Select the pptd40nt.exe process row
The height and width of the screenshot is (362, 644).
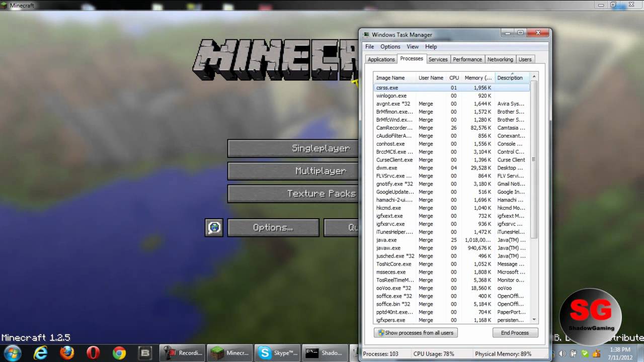coord(452,312)
